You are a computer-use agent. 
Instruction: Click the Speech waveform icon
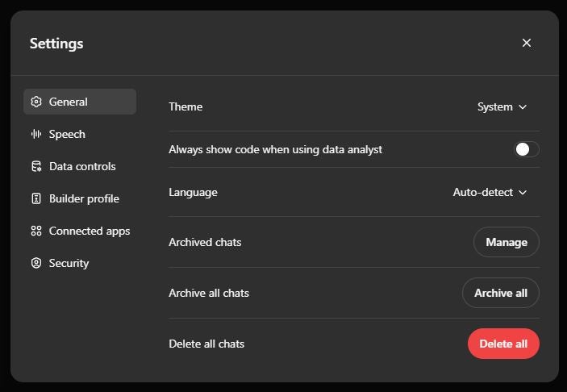click(x=36, y=134)
